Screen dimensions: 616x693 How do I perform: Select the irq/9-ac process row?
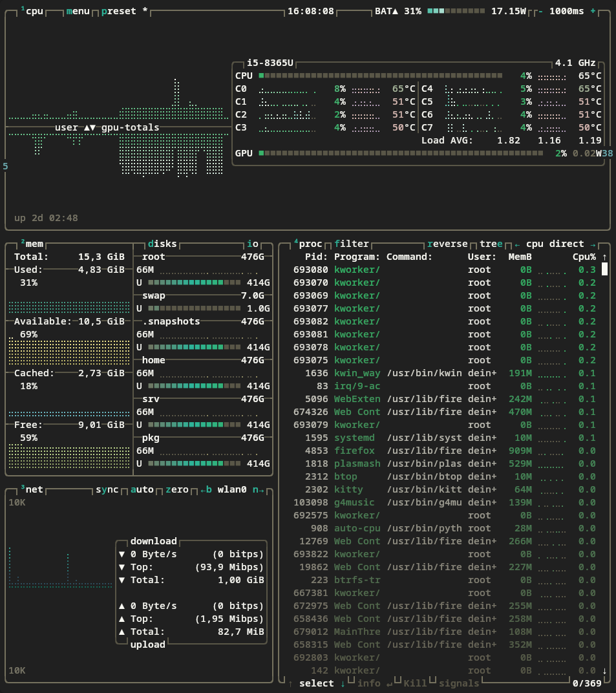445,386
